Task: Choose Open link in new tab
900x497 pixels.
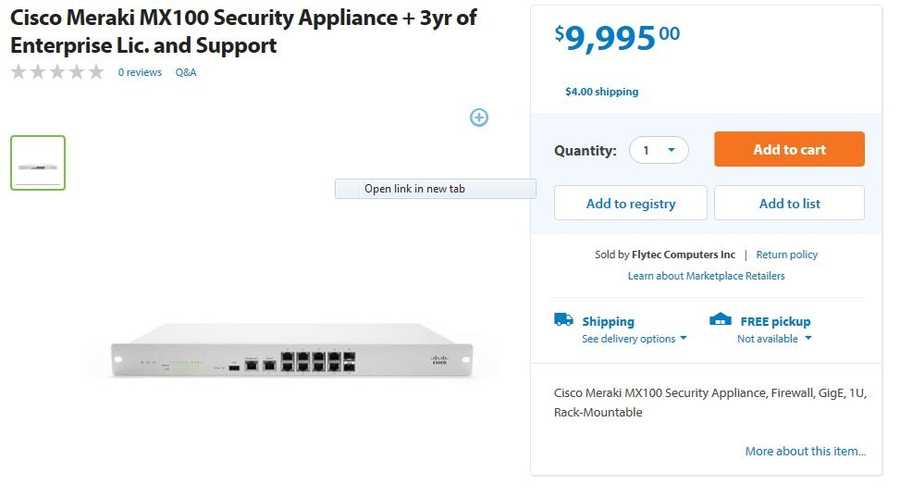Action: [x=435, y=189]
